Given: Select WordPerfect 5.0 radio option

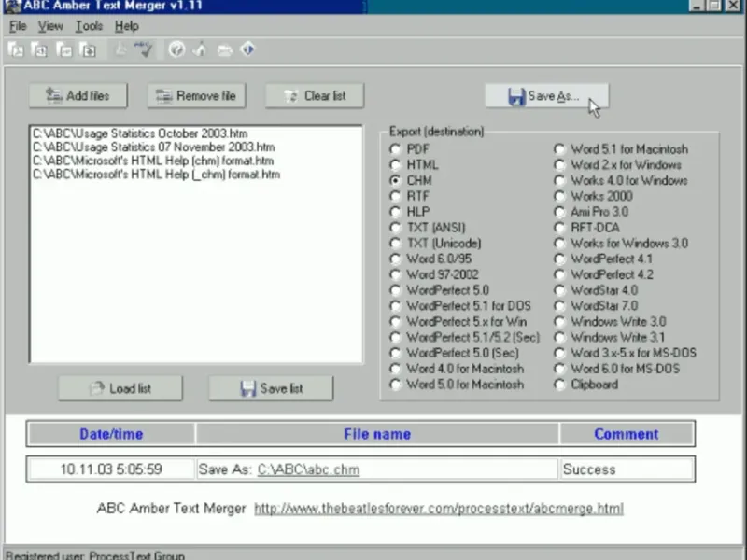Looking at the screenshot, I should [439, 290].
